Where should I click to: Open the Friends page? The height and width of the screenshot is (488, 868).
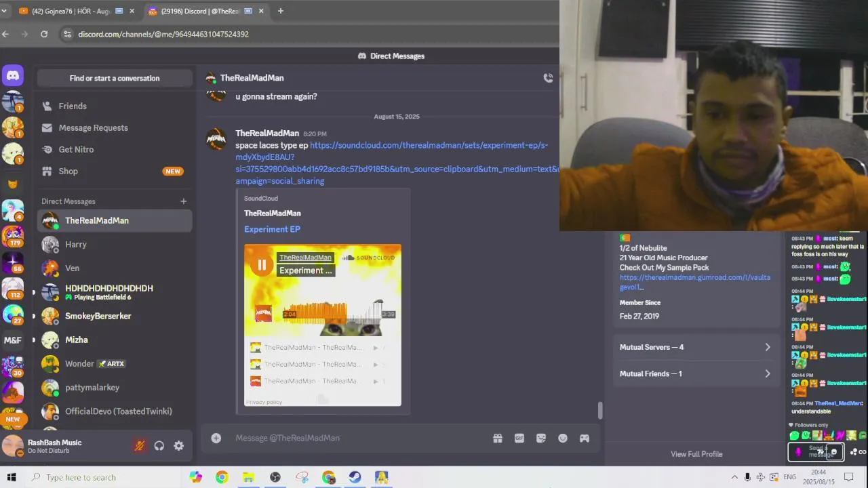[x=114, y=106]
